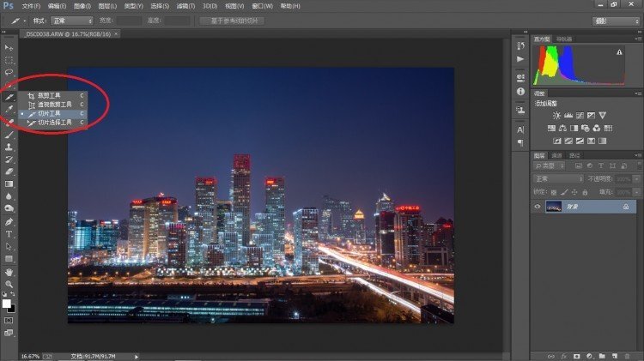Open the layer blend mode dropdown
Image resolution: width=644 pixels, height=361 pixels.
click(x=557, y=178)
